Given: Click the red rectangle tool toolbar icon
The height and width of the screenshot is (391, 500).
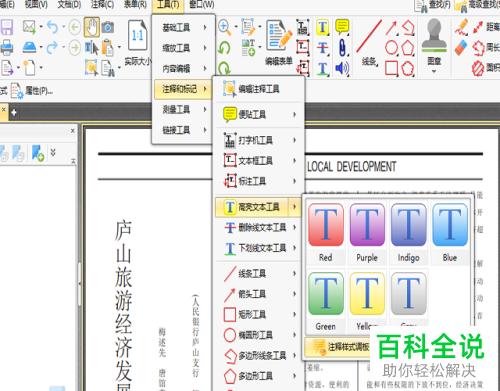Looking at the screenshot, I should 391,68.
